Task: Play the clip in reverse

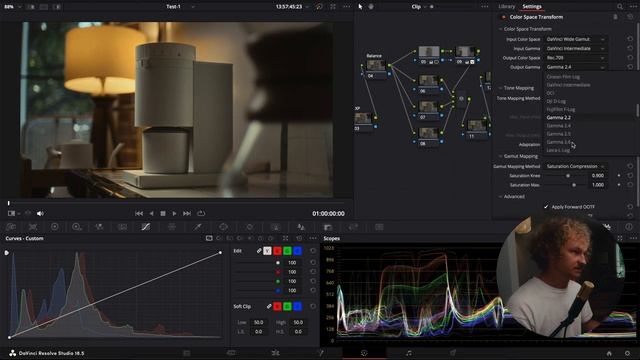Action: 151,213
